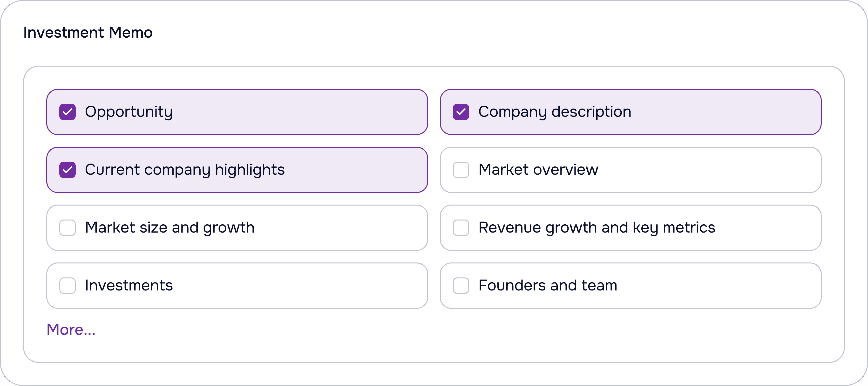
Task: Click the Current company highlights label text
Action: 185,170
